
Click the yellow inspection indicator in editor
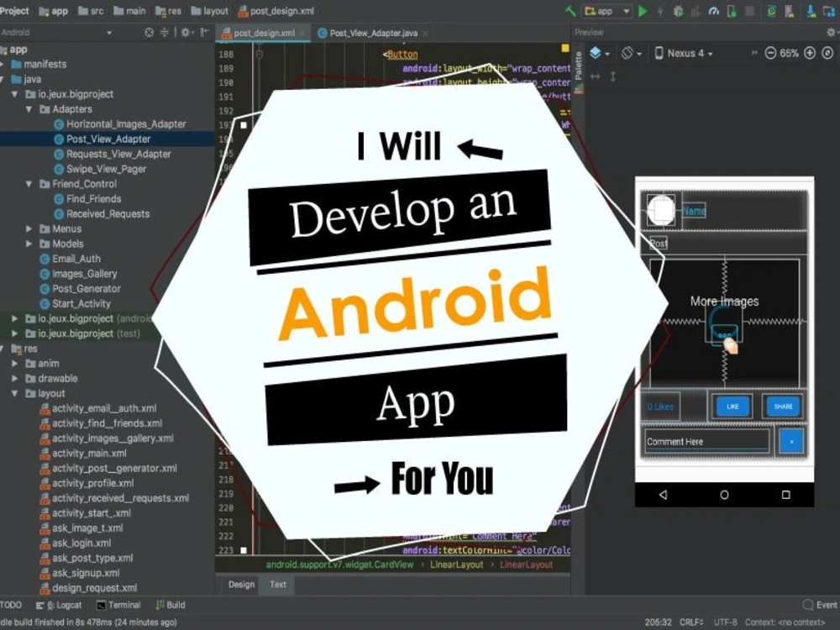point(565,49)
